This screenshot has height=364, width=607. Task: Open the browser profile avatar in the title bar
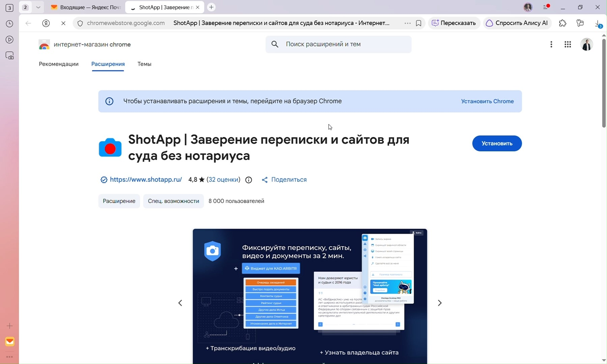click(528, 7)
